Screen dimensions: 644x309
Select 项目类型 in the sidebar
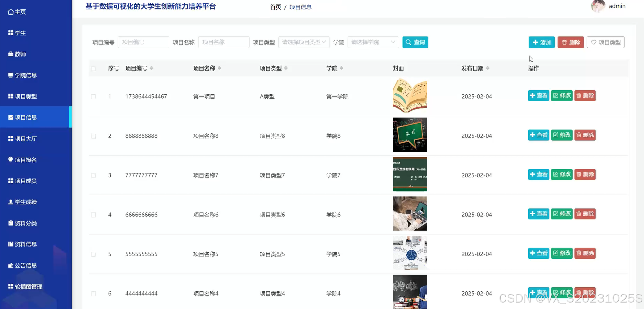point(22,96)
